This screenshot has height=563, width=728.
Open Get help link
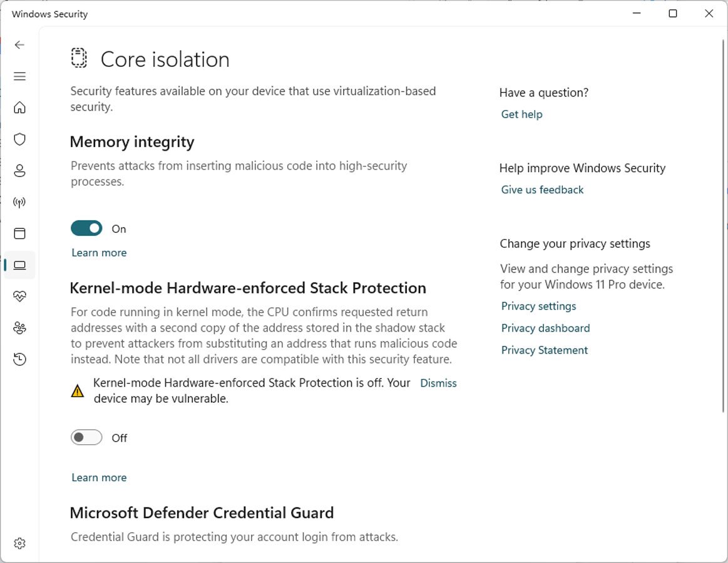[x=521, y=114]
